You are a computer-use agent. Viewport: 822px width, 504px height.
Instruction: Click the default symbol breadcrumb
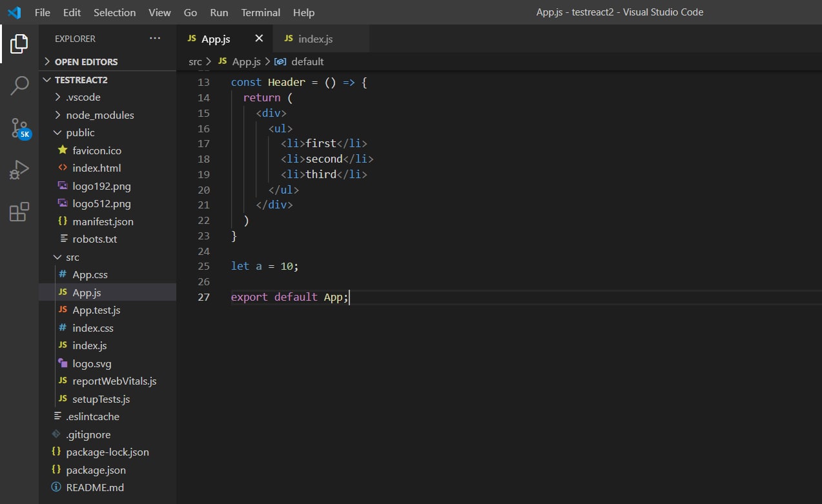[x=307, y=61]
